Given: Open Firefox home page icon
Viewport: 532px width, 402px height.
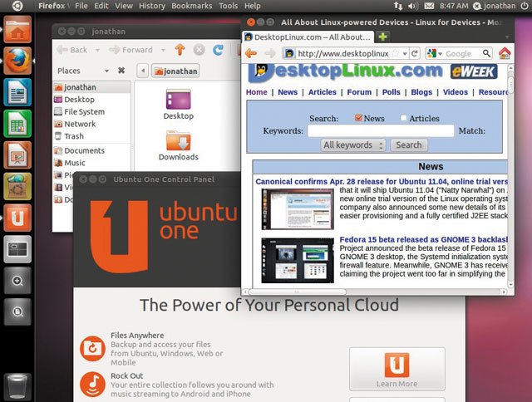Looking at the screenshot, I should pos(505,53).
